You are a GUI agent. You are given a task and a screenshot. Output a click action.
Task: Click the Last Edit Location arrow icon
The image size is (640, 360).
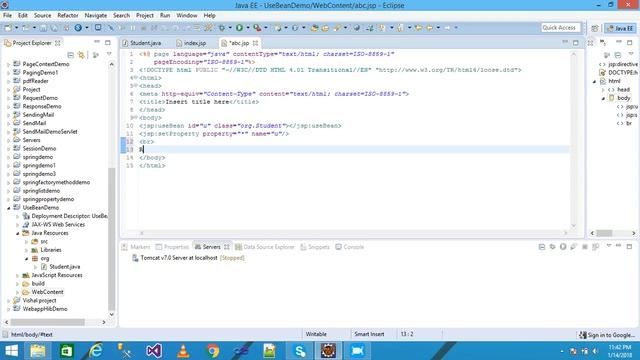[418, 28]
